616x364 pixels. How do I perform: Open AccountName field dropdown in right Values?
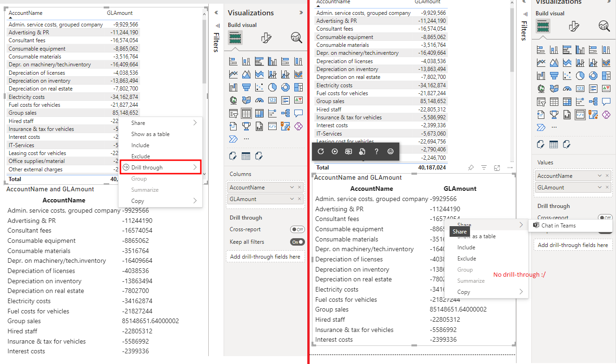pos(600,176)
